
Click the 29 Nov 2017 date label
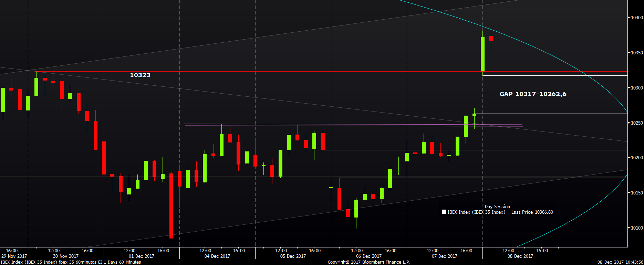(x=14, y=256)
